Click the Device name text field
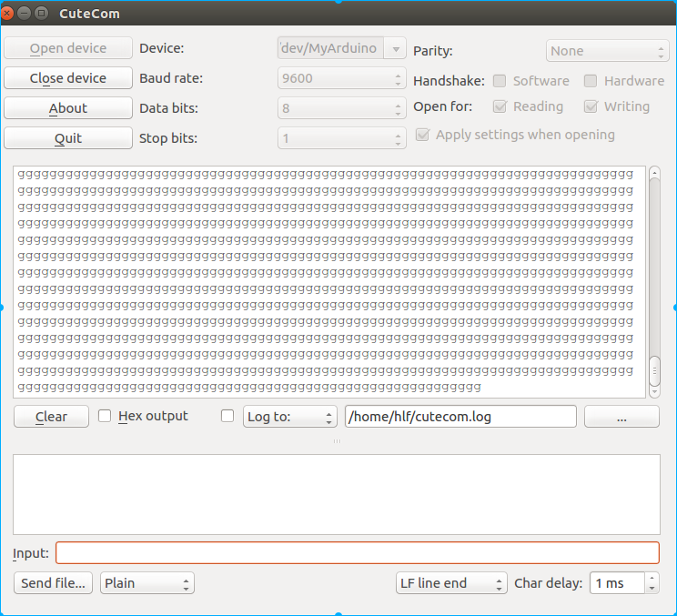677x616 pixels. pos(330,48)
